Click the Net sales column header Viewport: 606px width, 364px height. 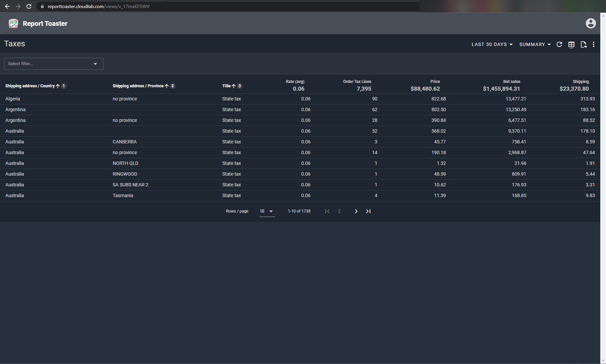511,82
